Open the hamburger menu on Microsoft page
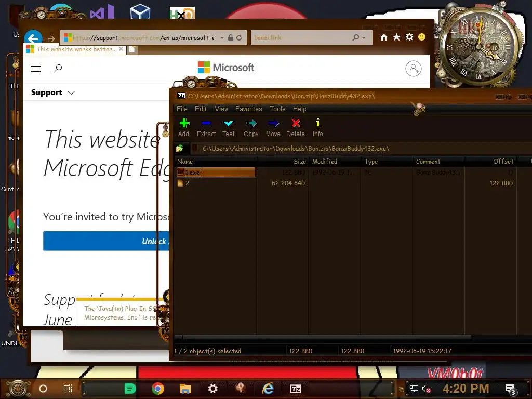 36,69
